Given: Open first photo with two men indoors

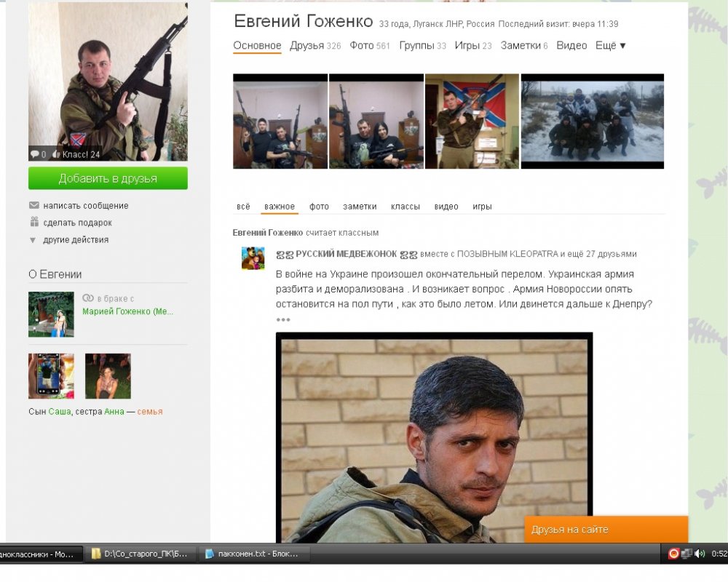Looking at the screenshot, I should pos(280,121).
